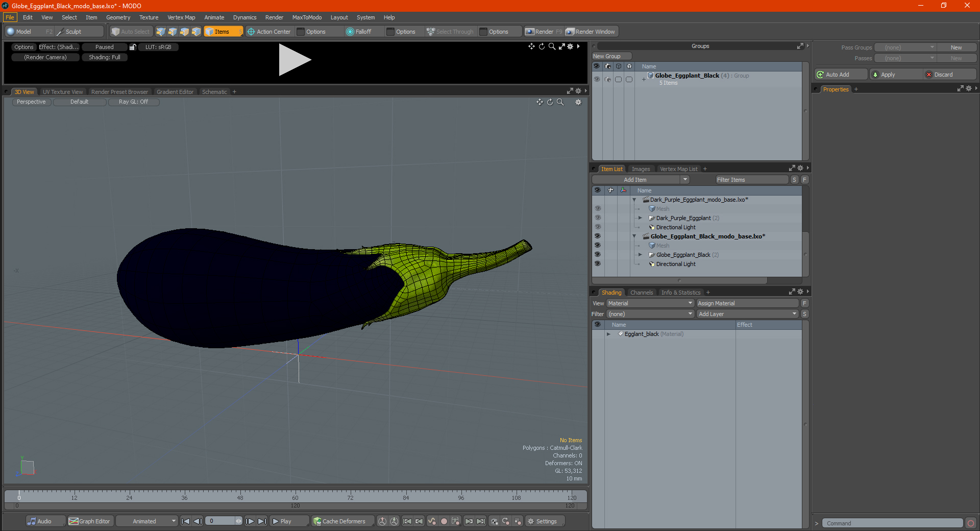The width and height of the screenshot is (980, 531).
Task: Toggle visibility of Dark_Purple_Eggplant item
Action: (x=597, y=218)
